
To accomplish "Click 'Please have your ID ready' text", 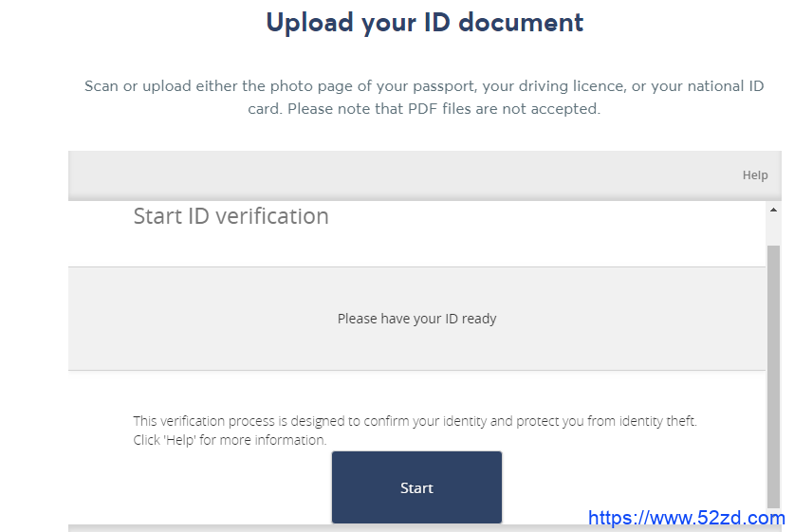I will 416,319.
